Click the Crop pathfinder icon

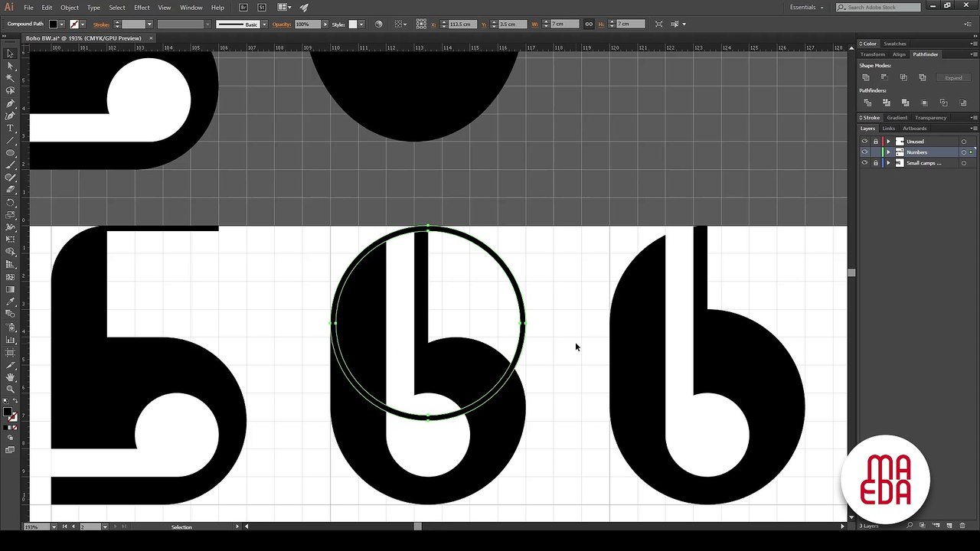924,103
